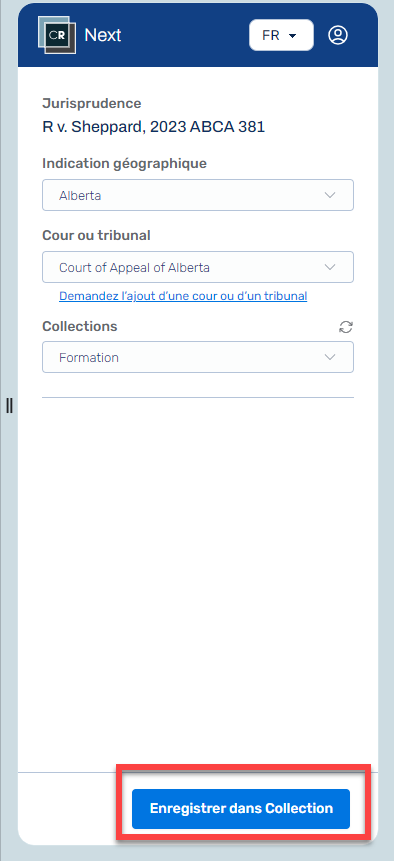Click the Enregistrer dans Collection button

241,809
